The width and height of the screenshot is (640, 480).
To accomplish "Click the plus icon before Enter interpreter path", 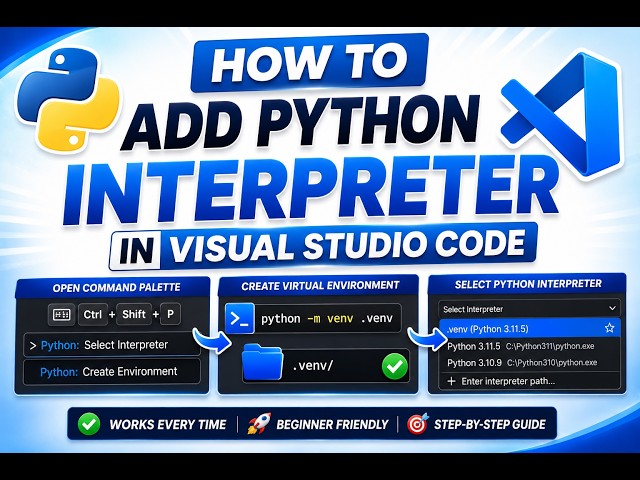I will click(x=451, y=381).
